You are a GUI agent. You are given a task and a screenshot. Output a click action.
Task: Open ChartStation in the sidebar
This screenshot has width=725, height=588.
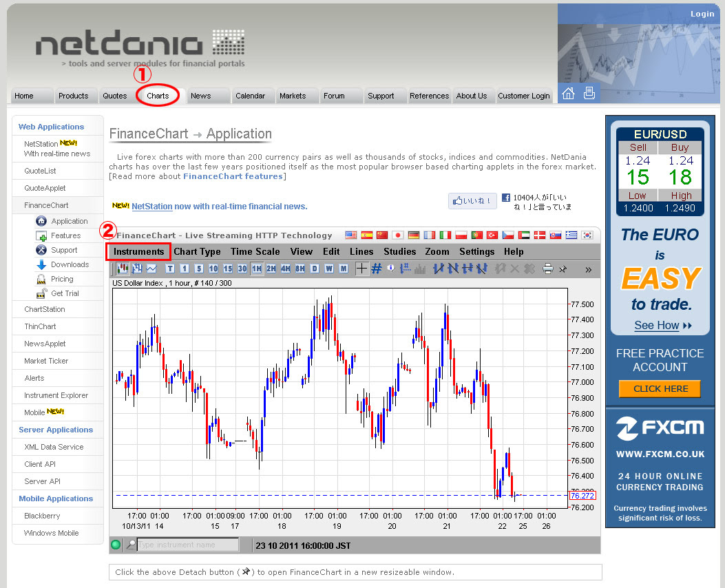point(44,309)
